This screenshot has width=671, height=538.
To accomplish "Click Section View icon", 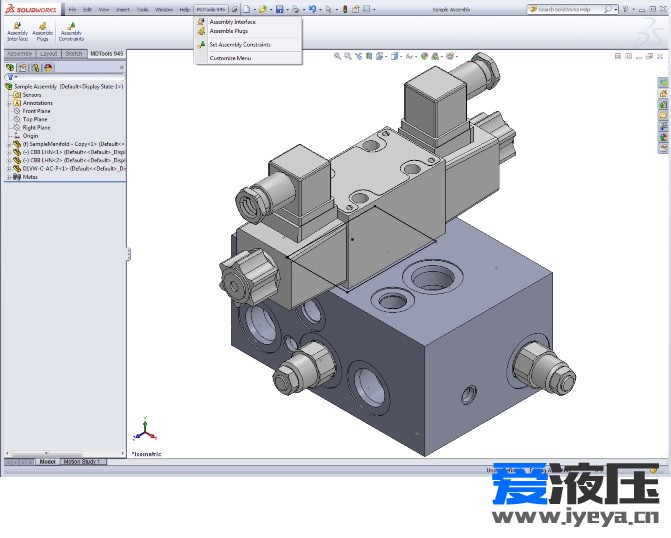I will pyautogui.click(x=369, y=56).
